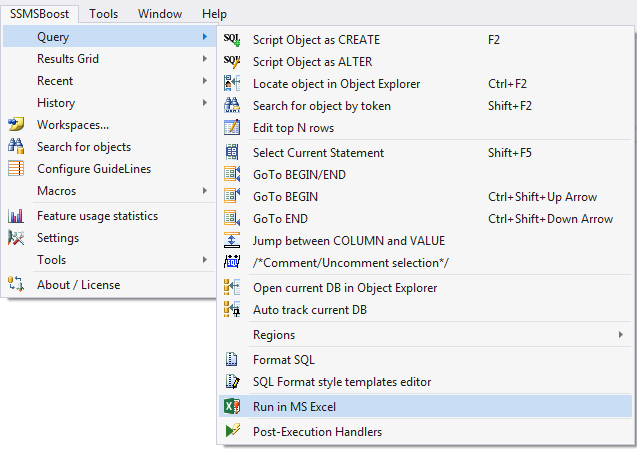Select Comment/Uncomment selection entry
This screenshot has width=637, height=449.
coord(425,262)
